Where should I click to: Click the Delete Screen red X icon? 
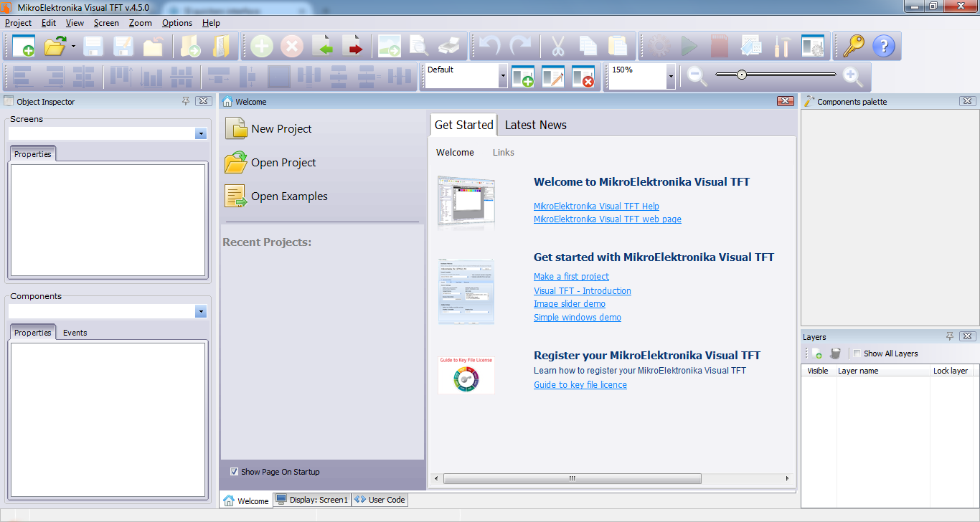[x=292, y=47]
